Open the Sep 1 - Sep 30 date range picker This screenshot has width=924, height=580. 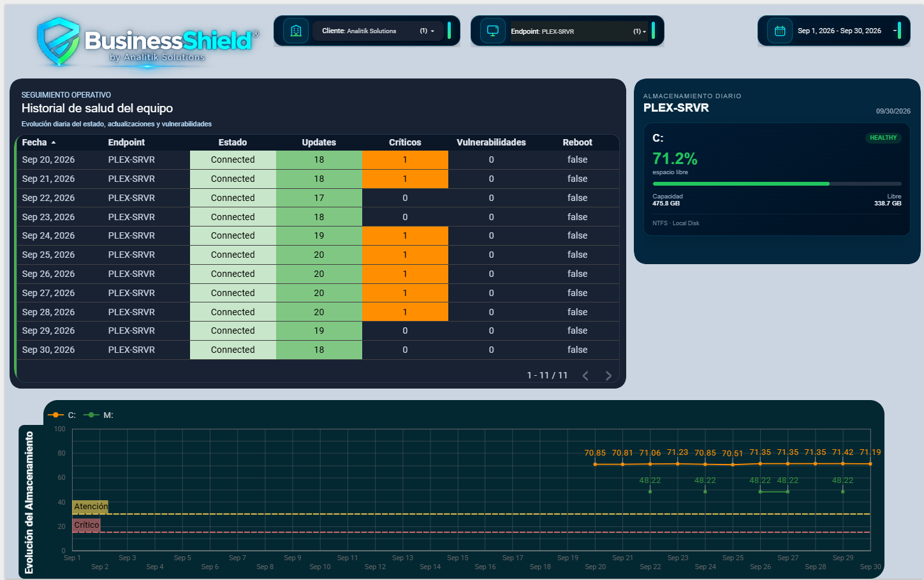click(x=847, y=31)
